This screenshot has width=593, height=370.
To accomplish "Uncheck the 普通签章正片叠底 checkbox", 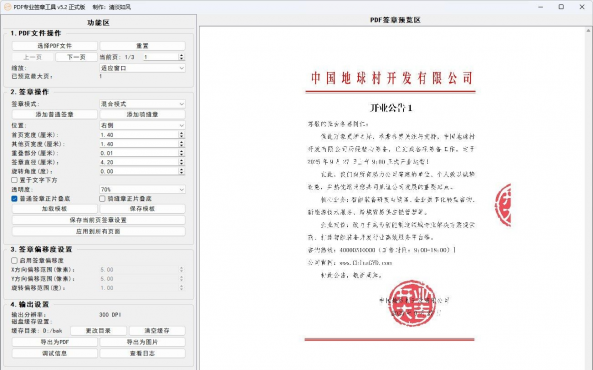I will [x=14, y=199].
